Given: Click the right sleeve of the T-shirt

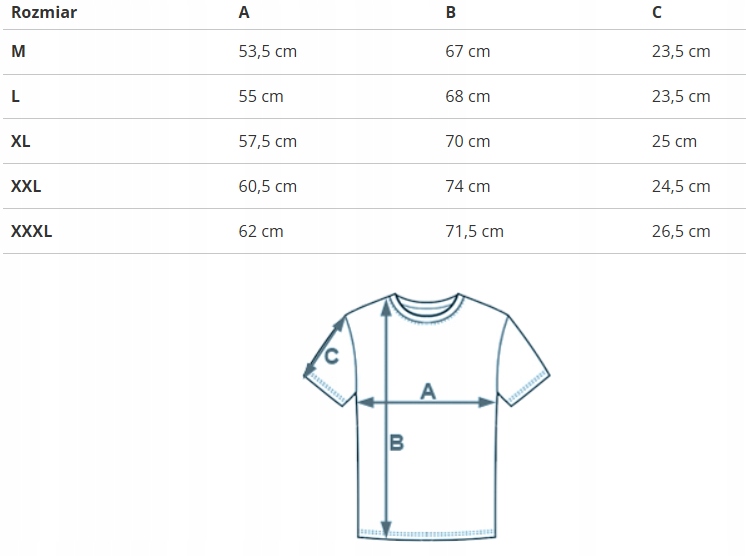Looking at the screenshot, I should point(525,360).
